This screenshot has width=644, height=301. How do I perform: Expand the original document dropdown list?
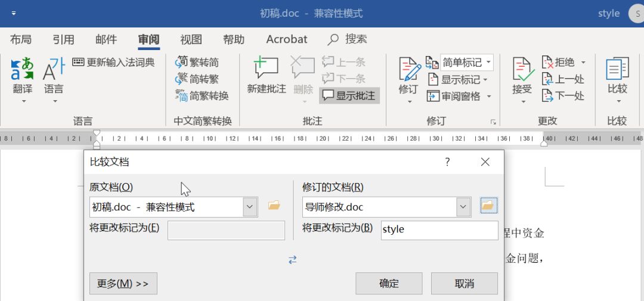tap(250, 207)
